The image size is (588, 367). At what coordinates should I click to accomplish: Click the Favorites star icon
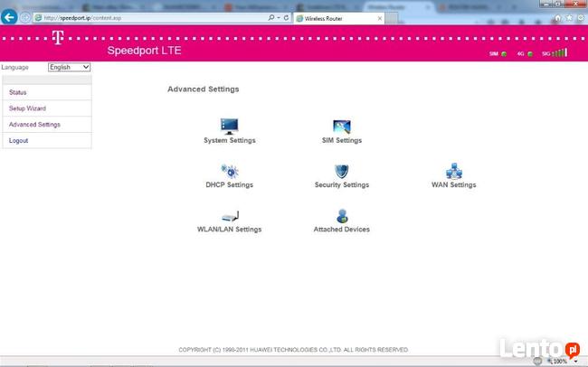[x=569, y=18]
